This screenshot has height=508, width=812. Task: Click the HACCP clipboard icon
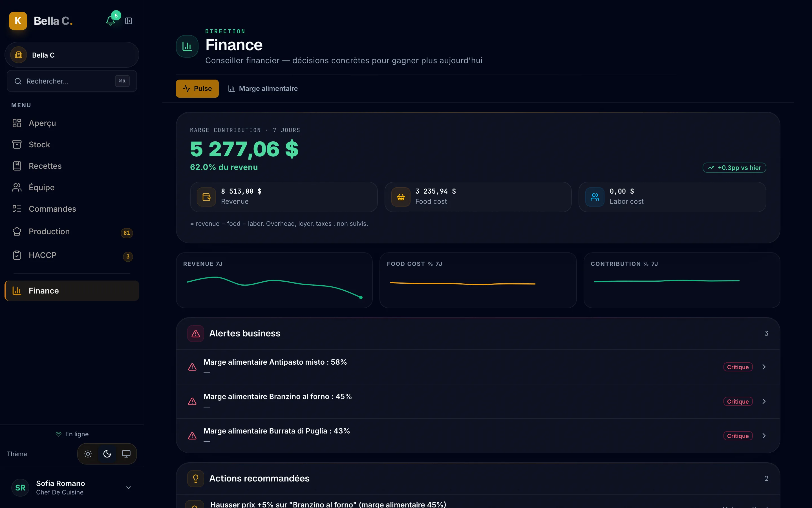coord(17,255)
